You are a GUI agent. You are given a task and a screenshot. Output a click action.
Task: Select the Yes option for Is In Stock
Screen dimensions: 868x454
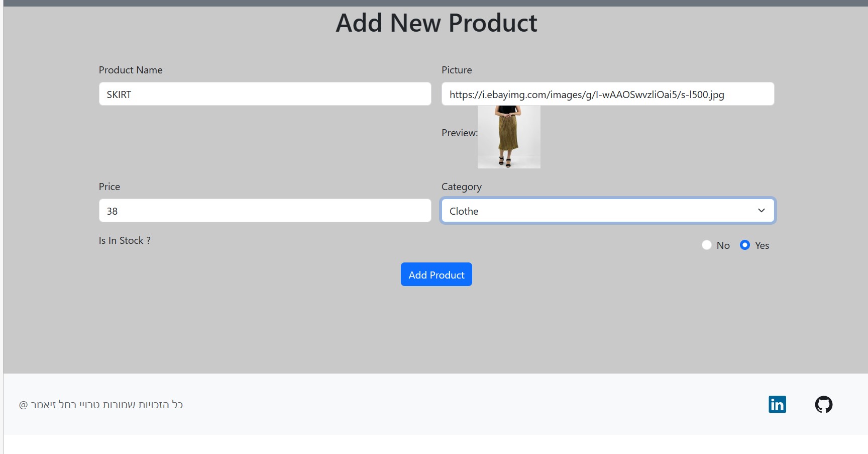pyautogui.click(x=744, y=245)
